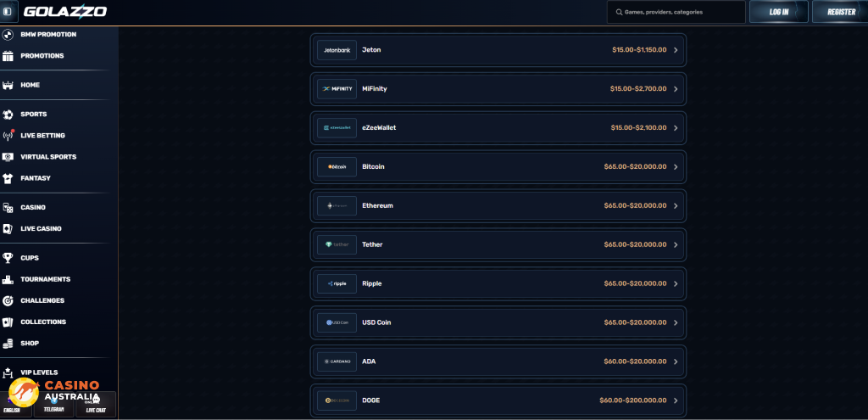This screenshot has width=868, height=420.
Task: Click the Dogecoin logo thumbnail
Action: (x=337, y=400)
